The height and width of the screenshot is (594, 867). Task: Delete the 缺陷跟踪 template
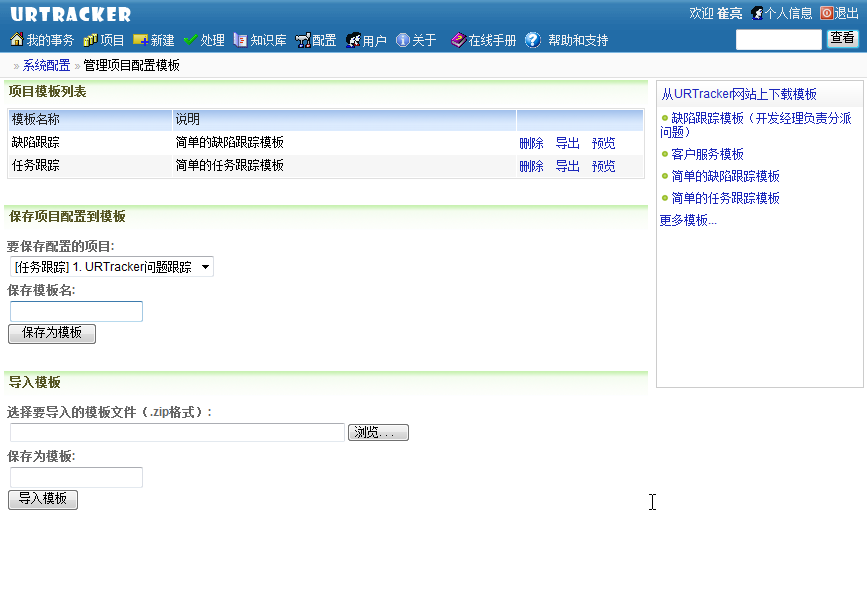click(x=531, y=143)
